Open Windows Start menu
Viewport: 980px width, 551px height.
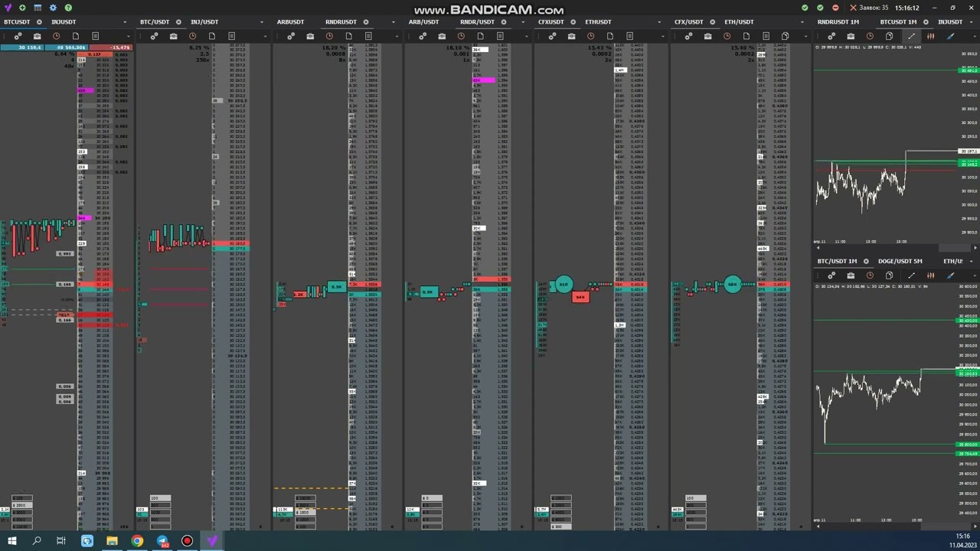tap(11, 541)
